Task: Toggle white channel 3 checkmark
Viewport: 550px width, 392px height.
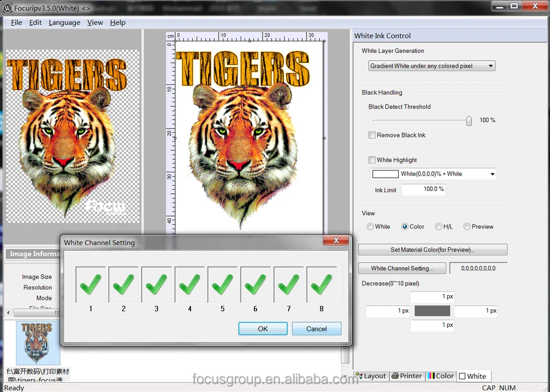Action: [x=156, y=285]
